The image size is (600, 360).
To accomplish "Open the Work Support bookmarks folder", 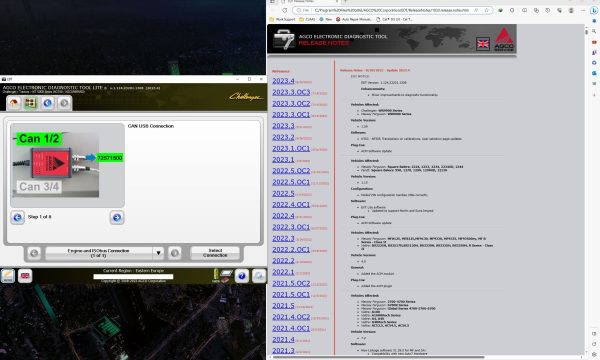I will coord(282,19).
